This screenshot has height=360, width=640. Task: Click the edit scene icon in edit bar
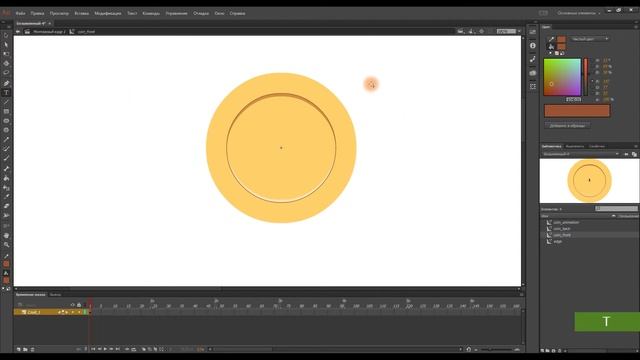[x=461, y=31]
